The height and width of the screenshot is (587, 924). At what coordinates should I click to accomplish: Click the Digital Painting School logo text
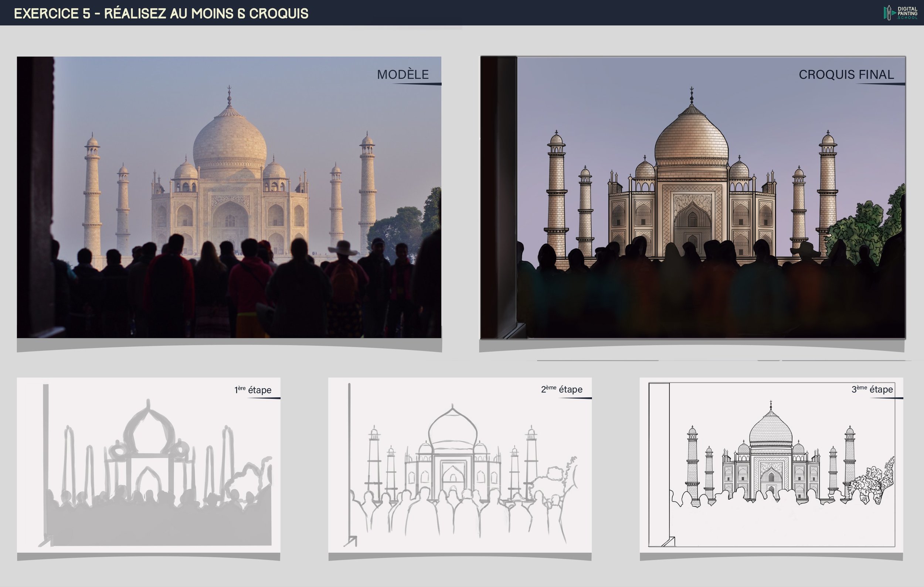(907, 13)
